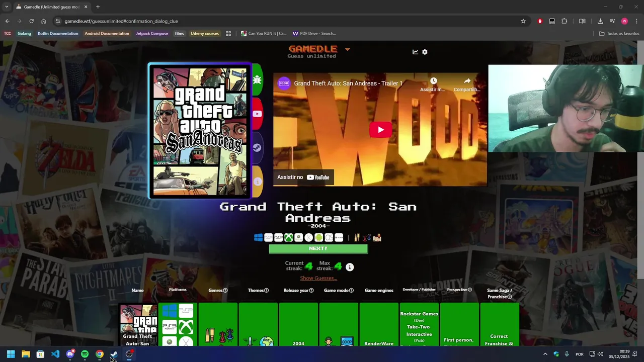The image size is (644, 362).
Task: Open the Show Guesses link
Action: coord(318,278)
